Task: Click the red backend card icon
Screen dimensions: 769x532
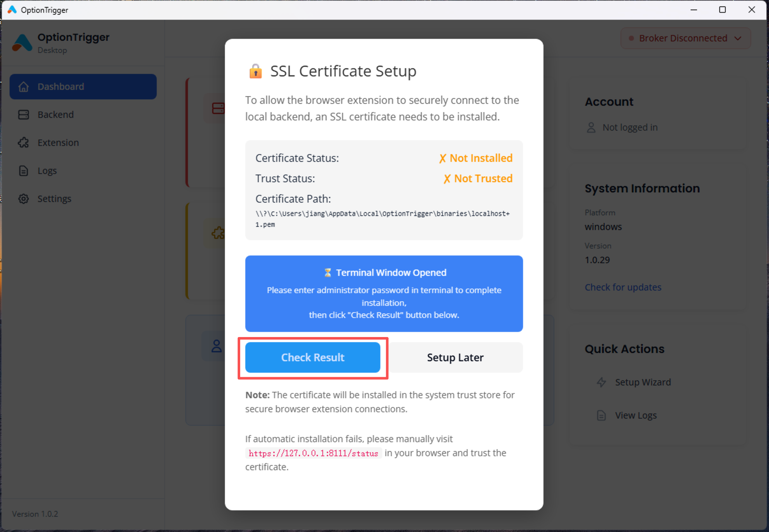Action: [x=218, y=108]
